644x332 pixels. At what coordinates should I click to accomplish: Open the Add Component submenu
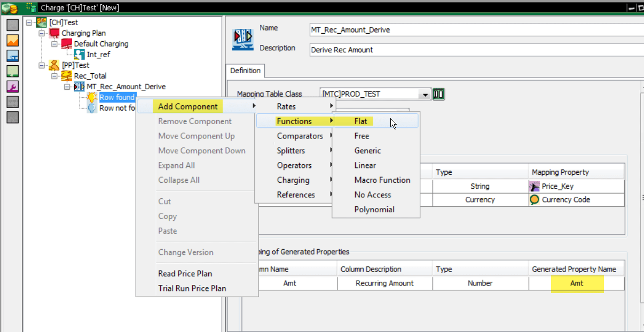(197, 106)
